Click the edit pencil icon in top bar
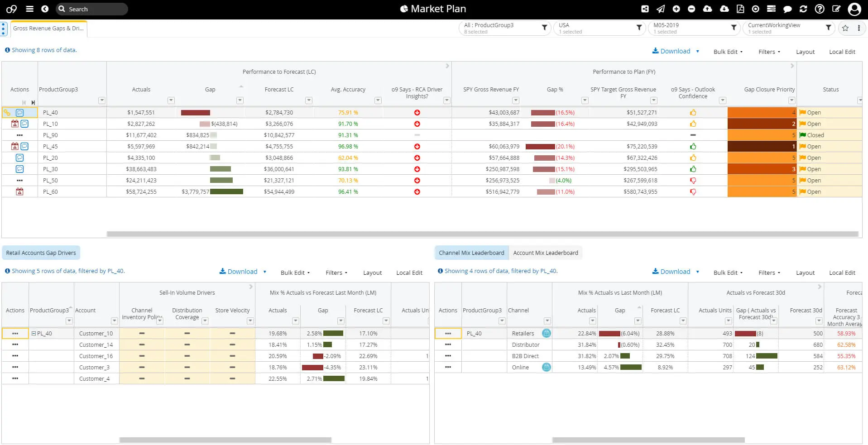 836,9
